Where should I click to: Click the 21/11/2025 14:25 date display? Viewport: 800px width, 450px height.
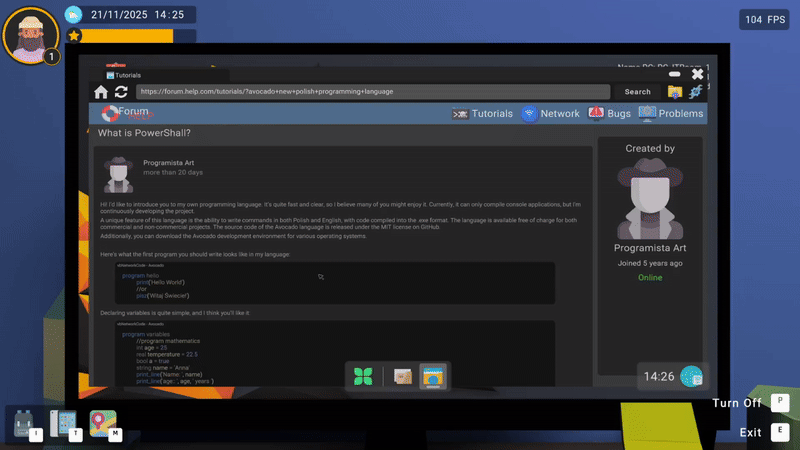(x=137, y=15)
